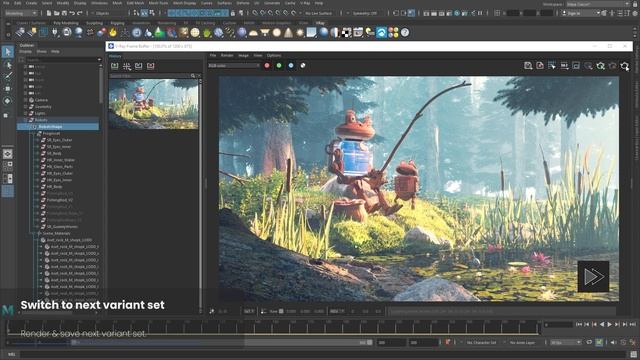Collapse the Robots group in the Outliner
This screenshot has width=640, height=360.
pos(26,120)
